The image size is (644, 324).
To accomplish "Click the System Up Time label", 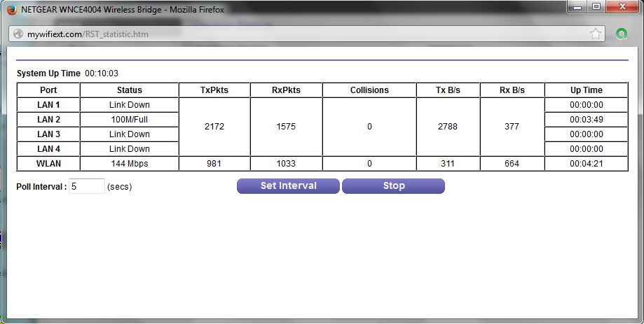I will click(x=48, y=73).
